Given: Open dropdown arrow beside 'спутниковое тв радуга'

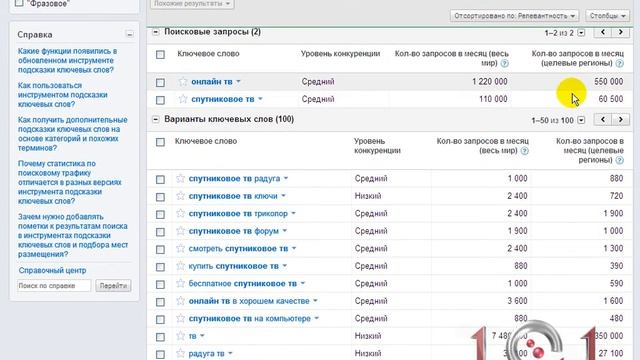Looking at the screenshot, I should click(x=286, y=178).
